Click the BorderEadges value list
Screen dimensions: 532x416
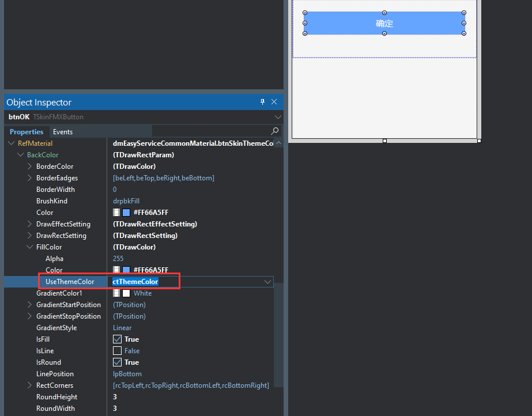pyautogui.click(x=164, y=177)
